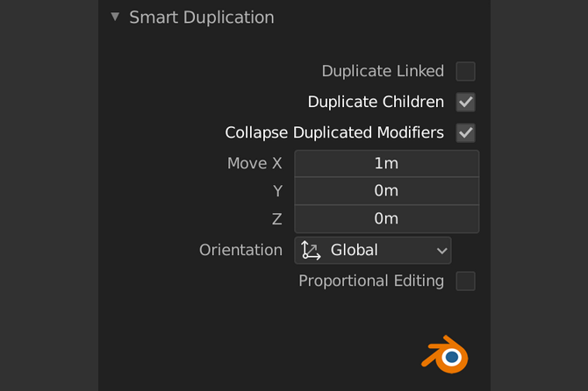This screenshot has width=588, height=391.
Task: Uncheck the Duplicate Children checkbox
Action: [465, 103]
